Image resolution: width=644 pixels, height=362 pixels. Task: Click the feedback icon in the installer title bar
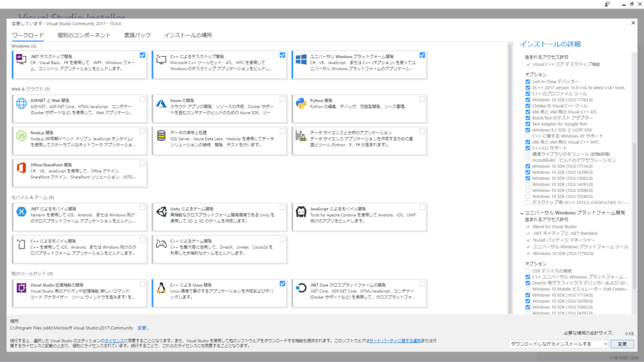608,4
